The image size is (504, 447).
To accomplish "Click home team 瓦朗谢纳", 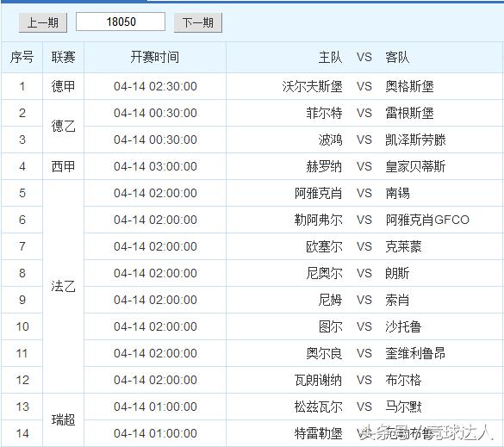I will point(319,380).
